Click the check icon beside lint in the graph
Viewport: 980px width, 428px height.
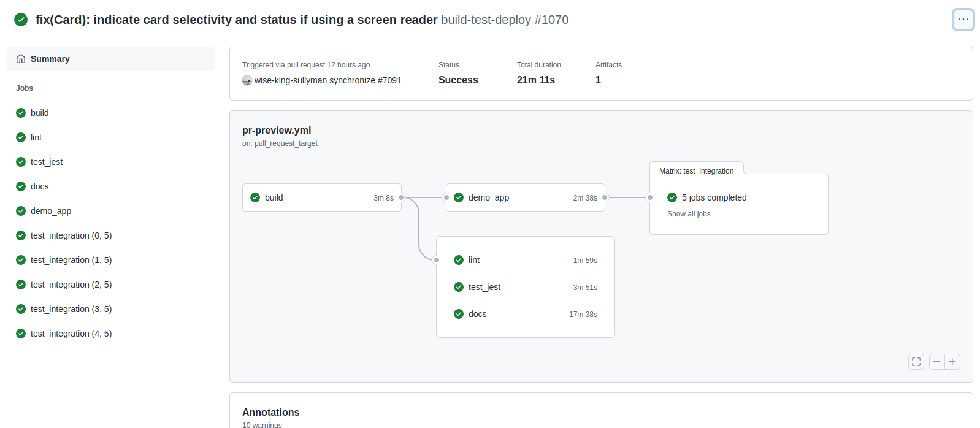tap(459, 260)
